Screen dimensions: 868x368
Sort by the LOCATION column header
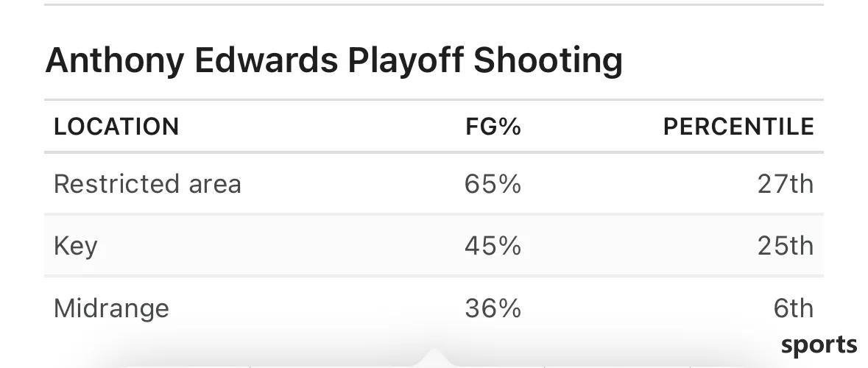[116, 127]
